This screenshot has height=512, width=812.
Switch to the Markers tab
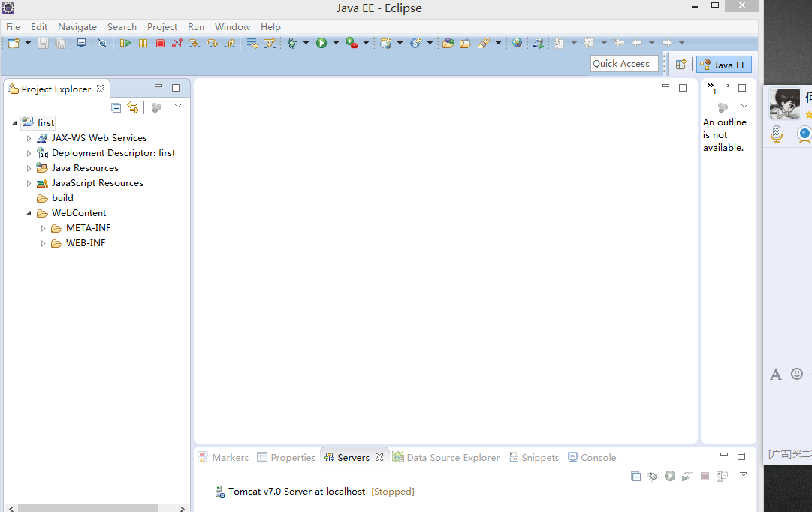click(224, 458)
